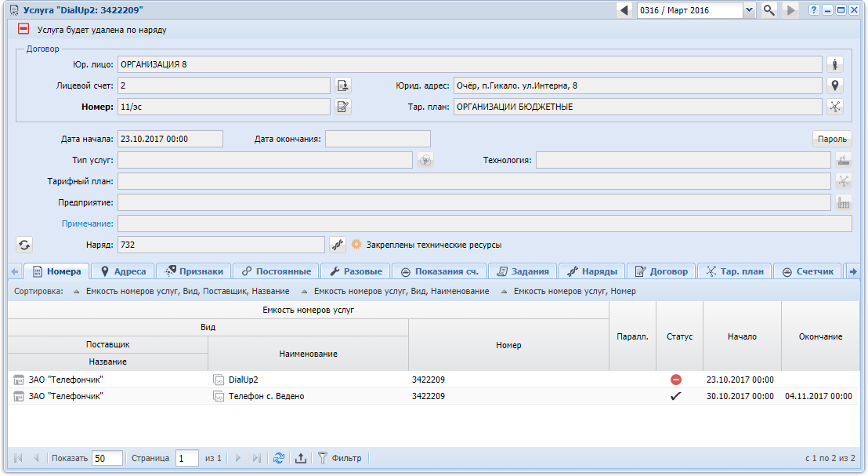Screen dimensions: 868x476
Task: Click the Начало column header
Action: coord(742,336)
